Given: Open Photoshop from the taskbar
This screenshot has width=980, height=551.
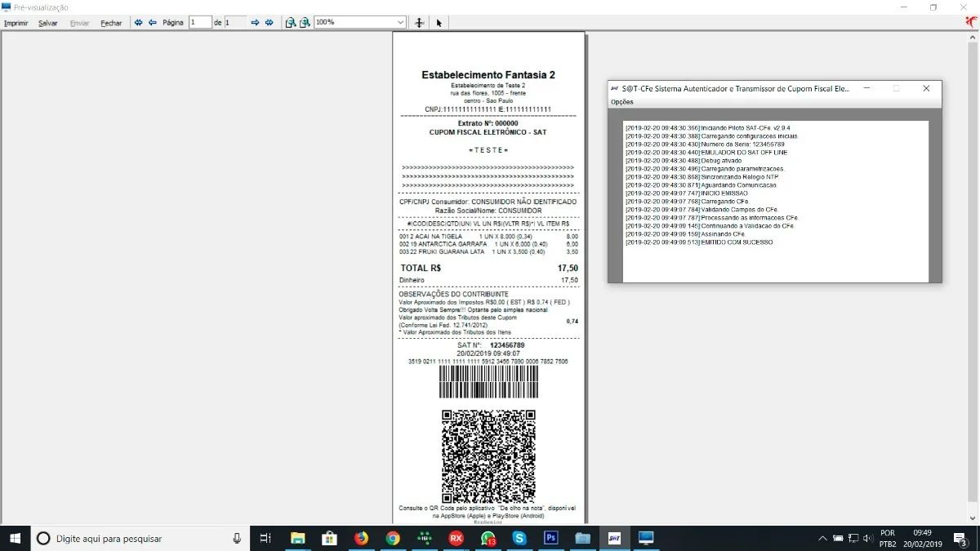Looking at the screenshot, I should [550, 539].
